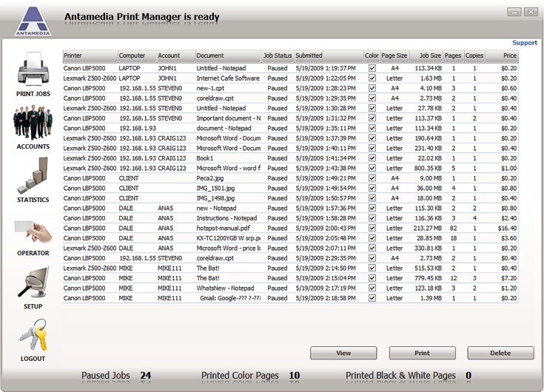544x392 pixels.
Task: Open the Setup magnifier monitor icon
Action: click(33, 282)
